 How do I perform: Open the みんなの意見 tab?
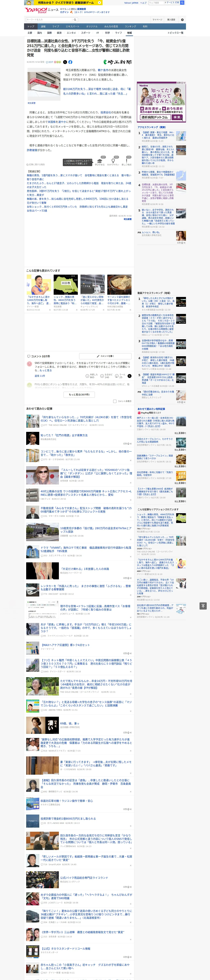[111, 27]
